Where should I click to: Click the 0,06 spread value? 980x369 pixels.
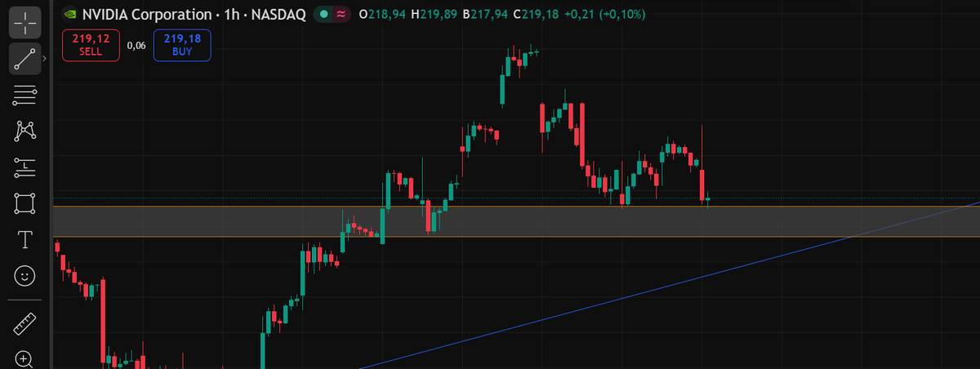pos(136,46)
